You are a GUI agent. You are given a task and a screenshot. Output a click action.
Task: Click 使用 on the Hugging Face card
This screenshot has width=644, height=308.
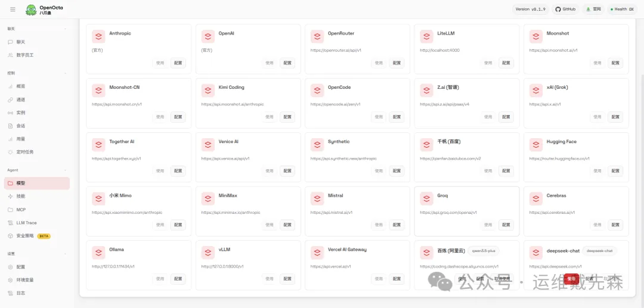point(597,171)
